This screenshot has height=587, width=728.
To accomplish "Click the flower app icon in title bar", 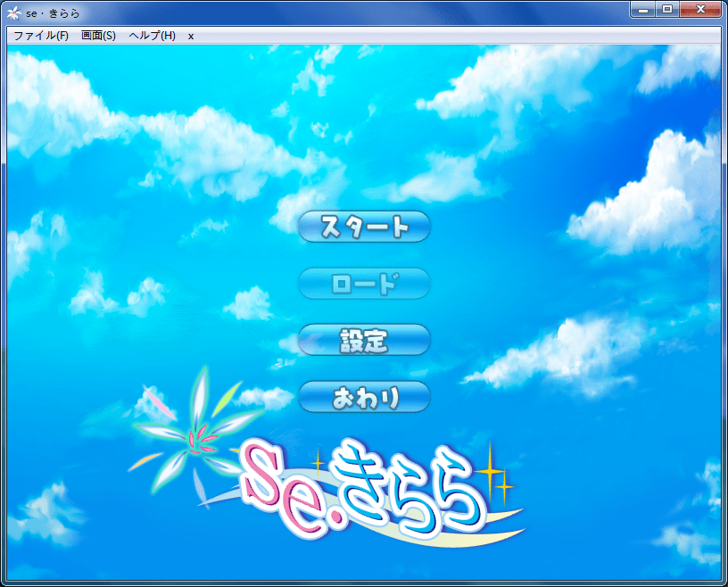I will [x=13, y=12].
